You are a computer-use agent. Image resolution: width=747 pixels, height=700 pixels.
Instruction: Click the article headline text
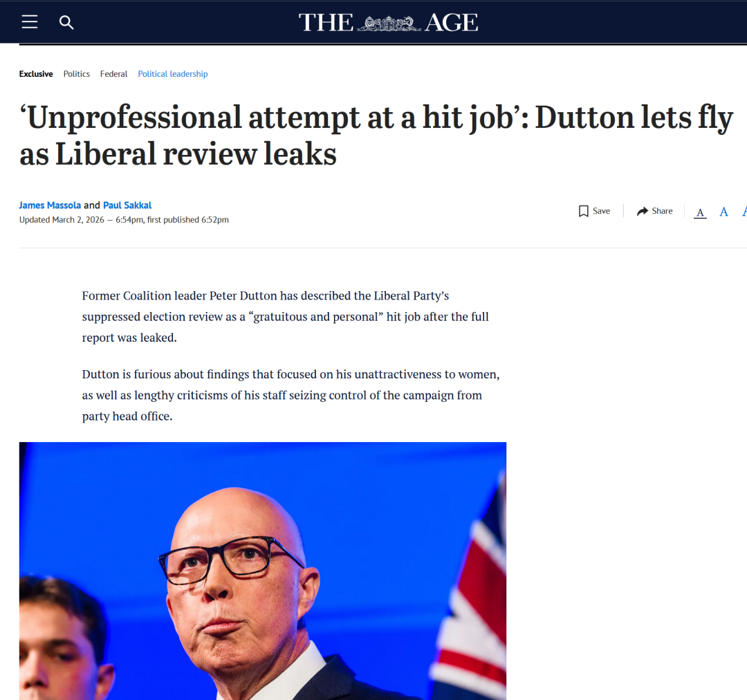376,136
